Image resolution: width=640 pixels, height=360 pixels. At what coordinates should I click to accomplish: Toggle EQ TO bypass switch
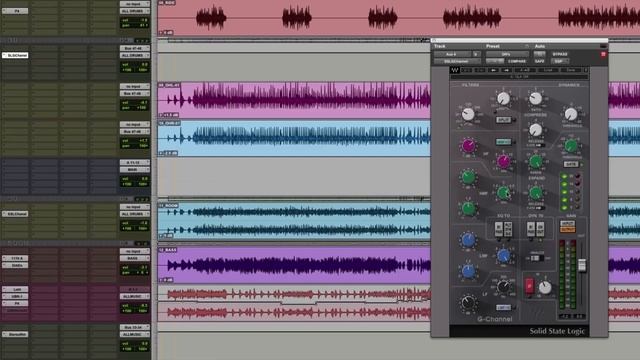[x=498, y=229]
